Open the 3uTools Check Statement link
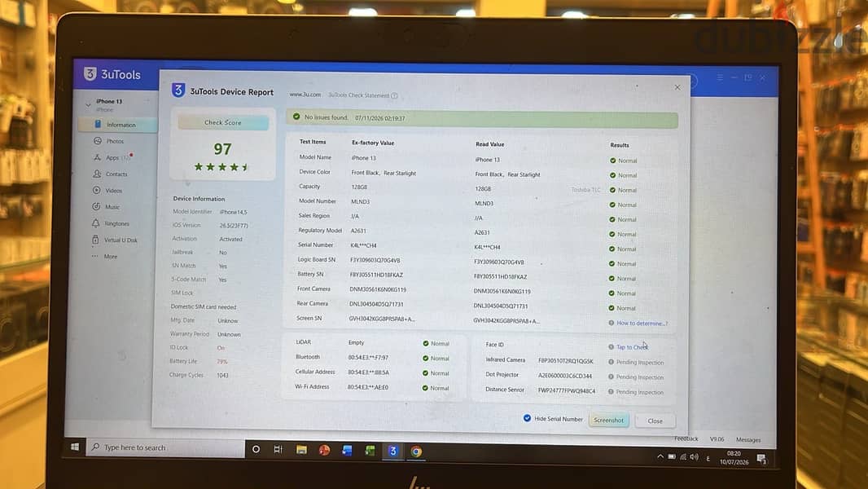 point(359,95)
